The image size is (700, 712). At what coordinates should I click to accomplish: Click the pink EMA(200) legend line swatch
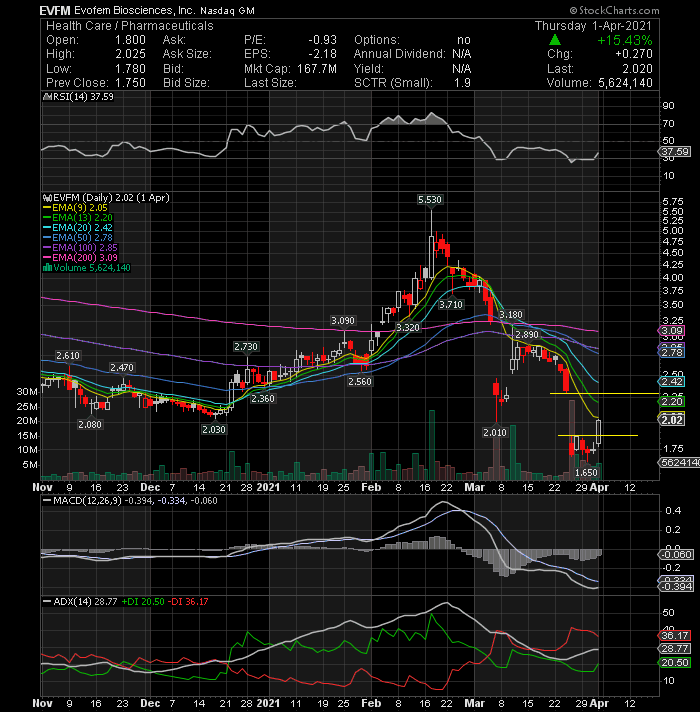[47, 258]
